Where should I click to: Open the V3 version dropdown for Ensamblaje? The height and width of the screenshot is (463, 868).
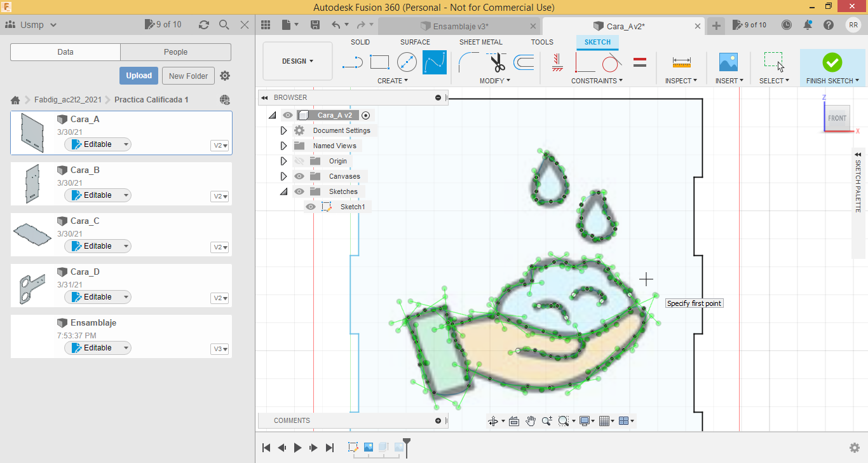(220, 349)
